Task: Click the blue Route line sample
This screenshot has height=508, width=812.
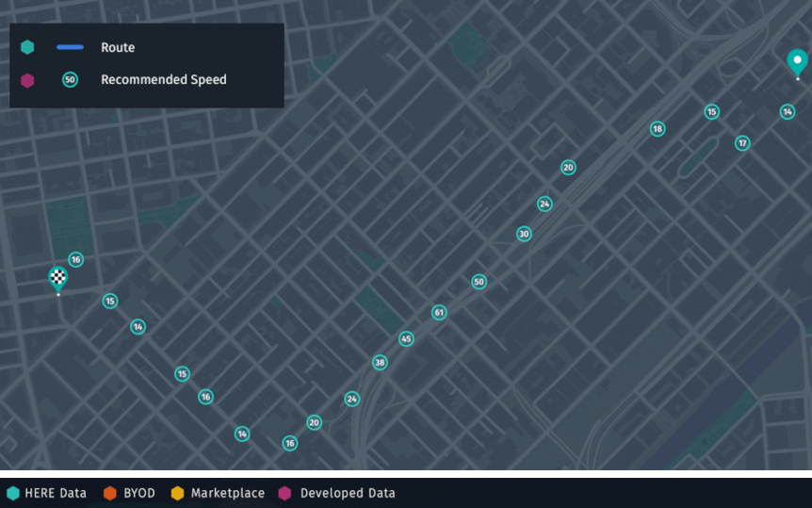Action: point(70,47)
